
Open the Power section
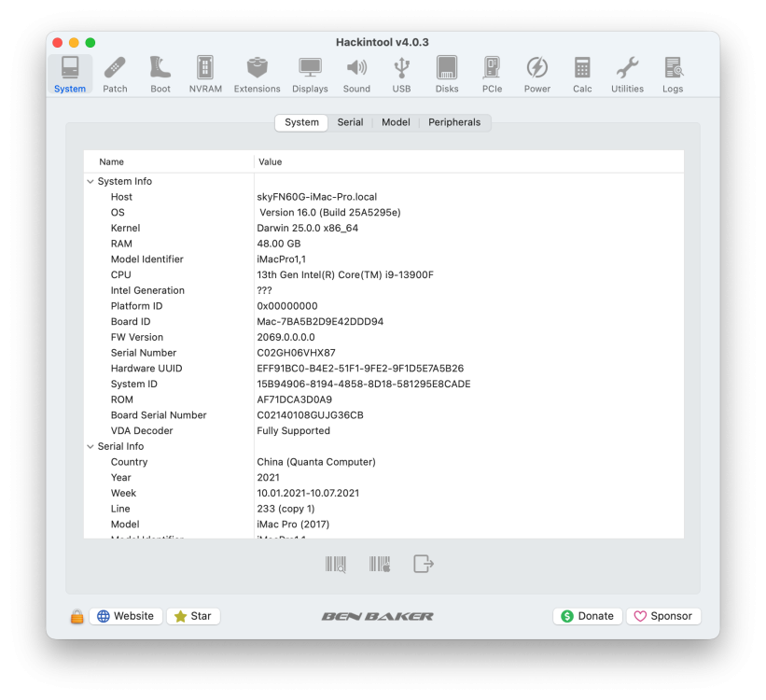pyautogui.click(x=536, y=75)
